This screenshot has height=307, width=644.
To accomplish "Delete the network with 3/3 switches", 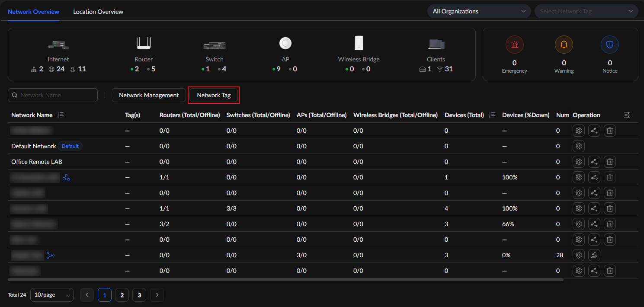I will click(610, 208).
